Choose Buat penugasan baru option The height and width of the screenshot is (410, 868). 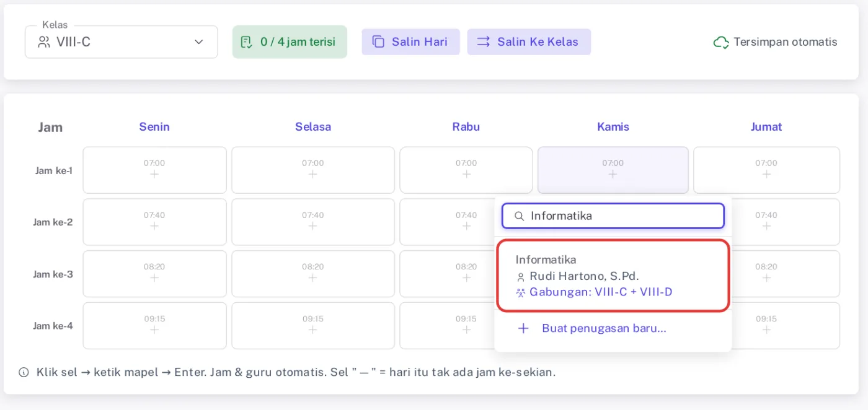tap(613, 329)
